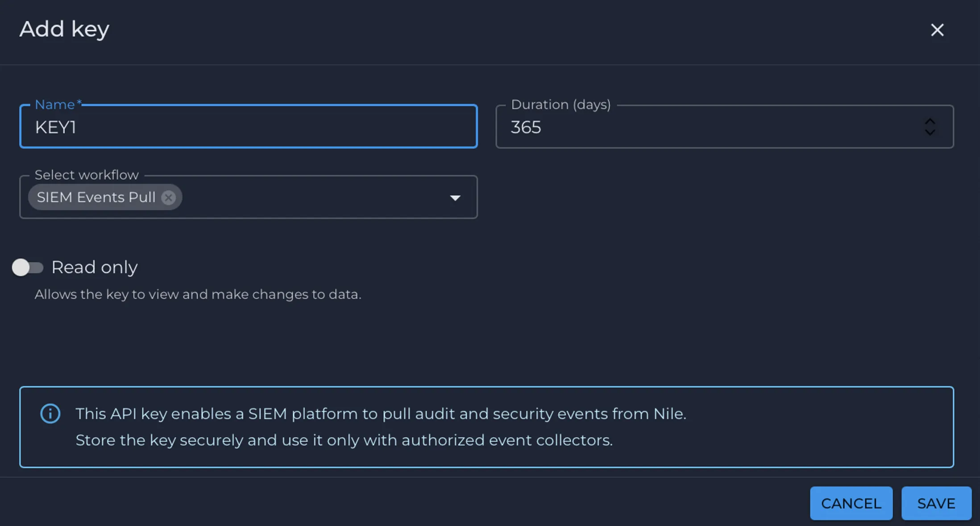980x526 pixels.
Task: Cancel adding the key
Action: [x=851, y=503]
